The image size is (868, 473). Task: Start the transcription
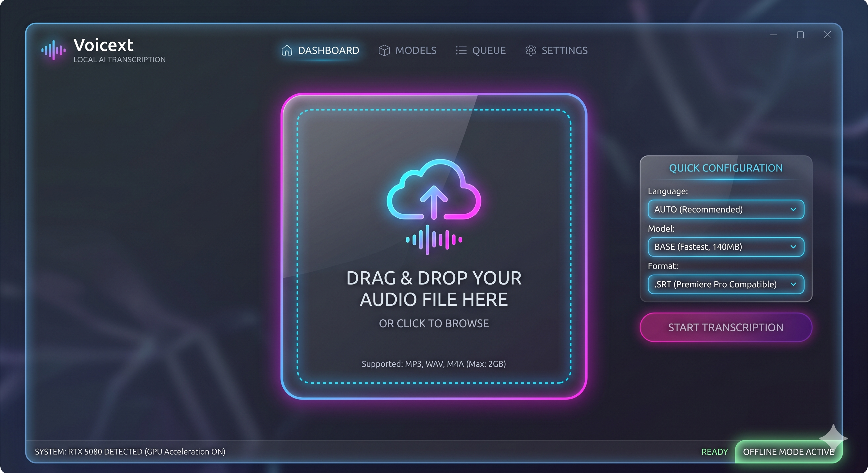click(726, 327)
